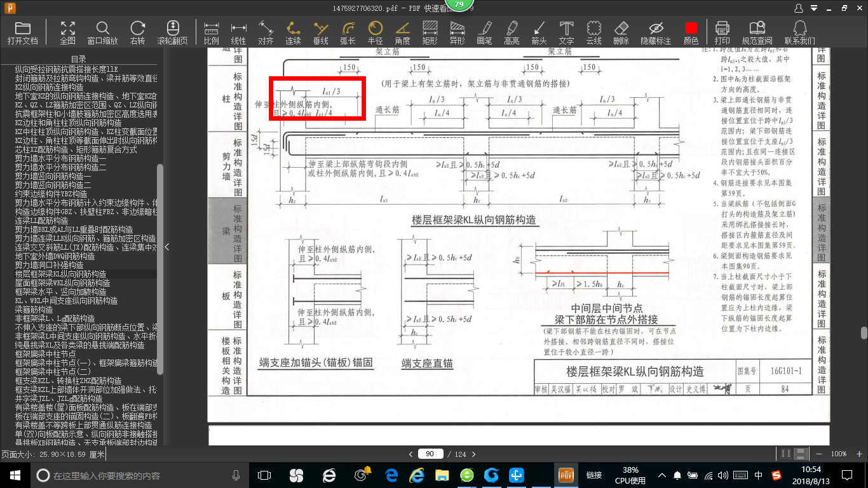Open outline entry 地下室外墙DWQ钢筋构造
This screenshot has height=488, width=868.
click(55, 256)
